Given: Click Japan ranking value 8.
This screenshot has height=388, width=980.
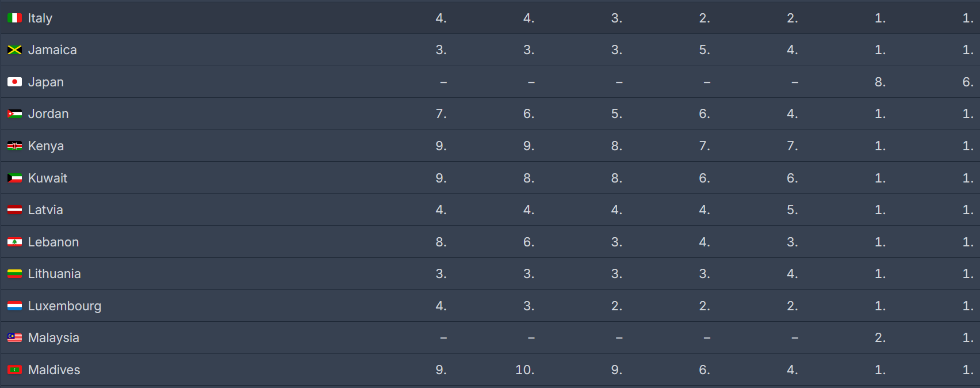Looking at the screenshot, I should (880, 82).
